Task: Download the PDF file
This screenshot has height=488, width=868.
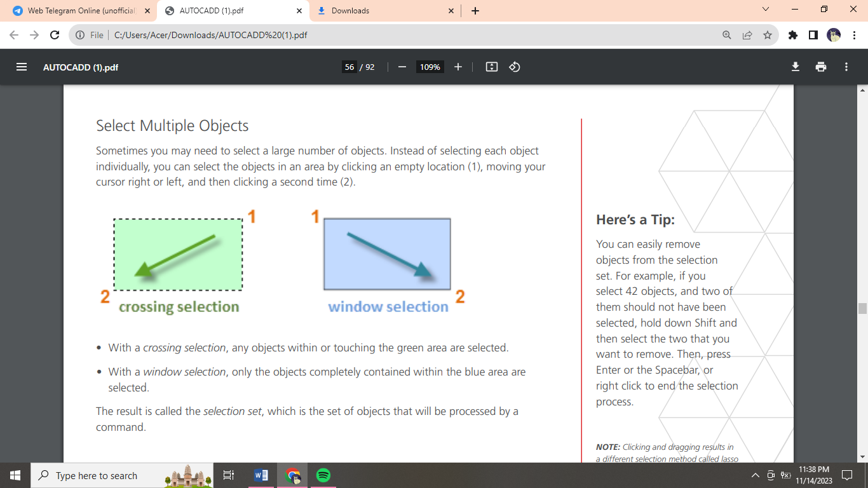Action: [796, 67]
